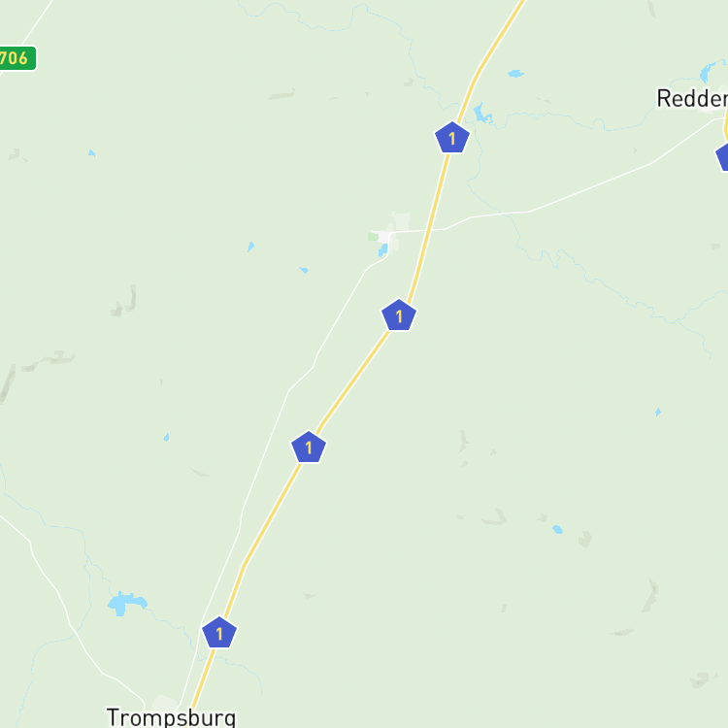Click the partially visible Redder town label
Screen dimensions: 728x728
692,98
